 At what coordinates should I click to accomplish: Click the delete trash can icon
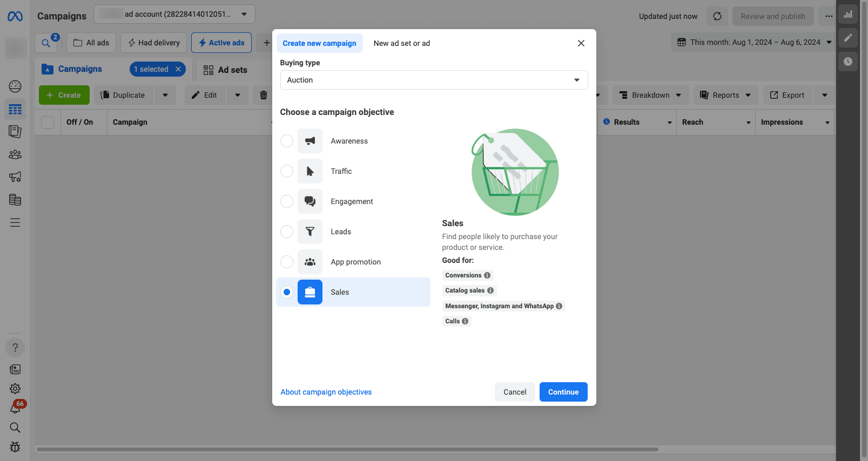(263, 95)
